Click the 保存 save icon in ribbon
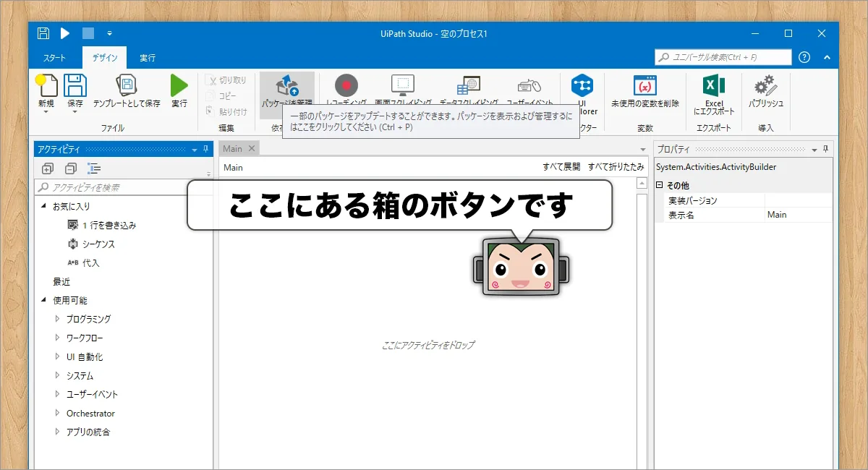 pyautogui.click(x=75, y=86)
